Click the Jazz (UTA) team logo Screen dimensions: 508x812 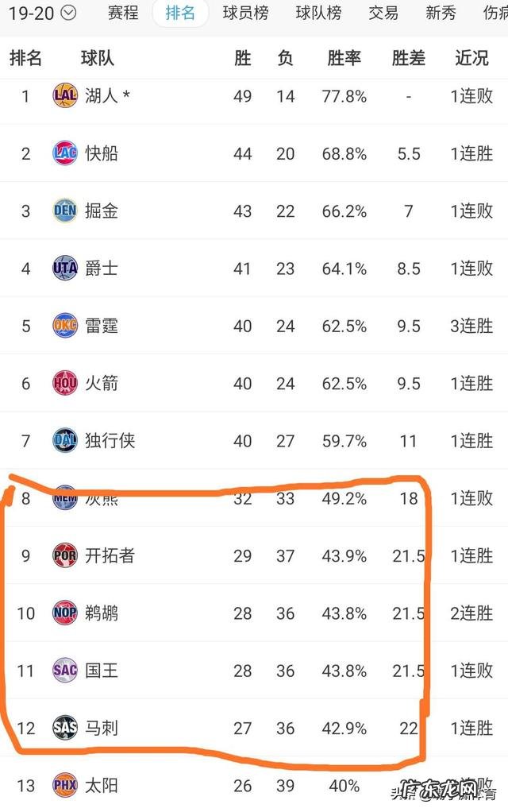tap(64, 269)
